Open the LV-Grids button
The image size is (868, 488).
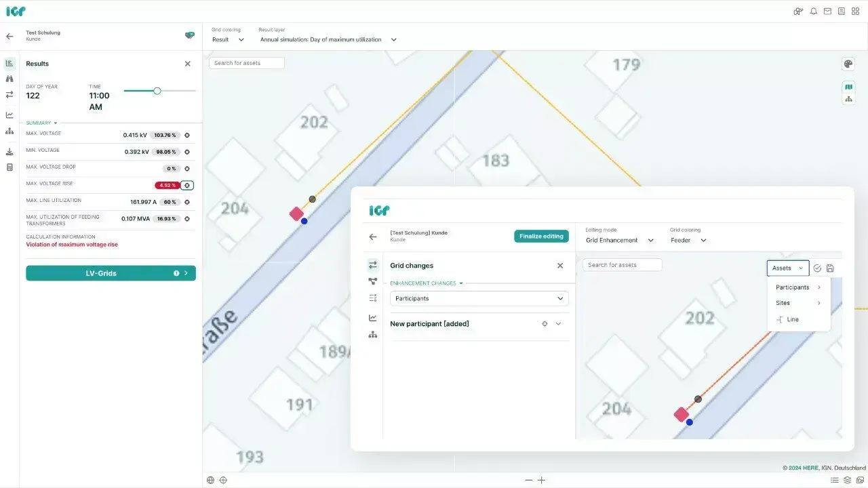click(x=111, y=273)
